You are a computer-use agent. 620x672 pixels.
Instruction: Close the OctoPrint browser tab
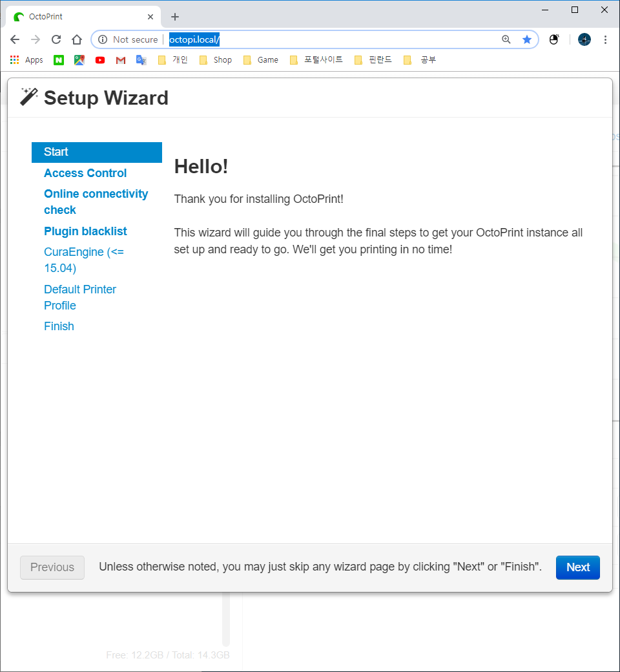150,17
